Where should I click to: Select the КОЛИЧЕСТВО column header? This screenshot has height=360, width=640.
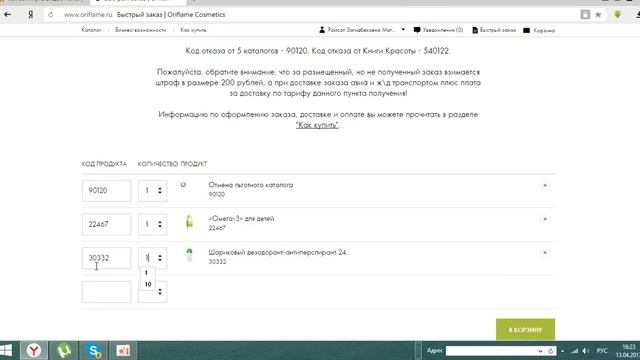click(x=158, y=164)
